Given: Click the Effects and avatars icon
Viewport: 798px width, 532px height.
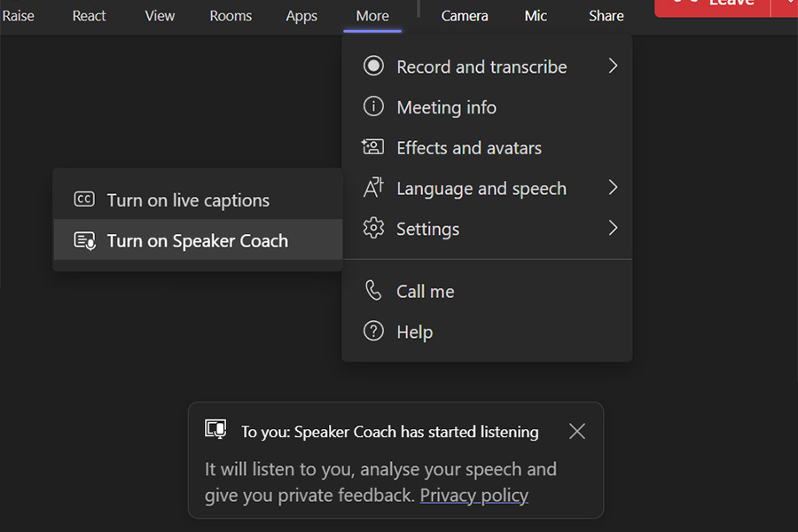Looking at the screenshot, I should click(373, 147).
